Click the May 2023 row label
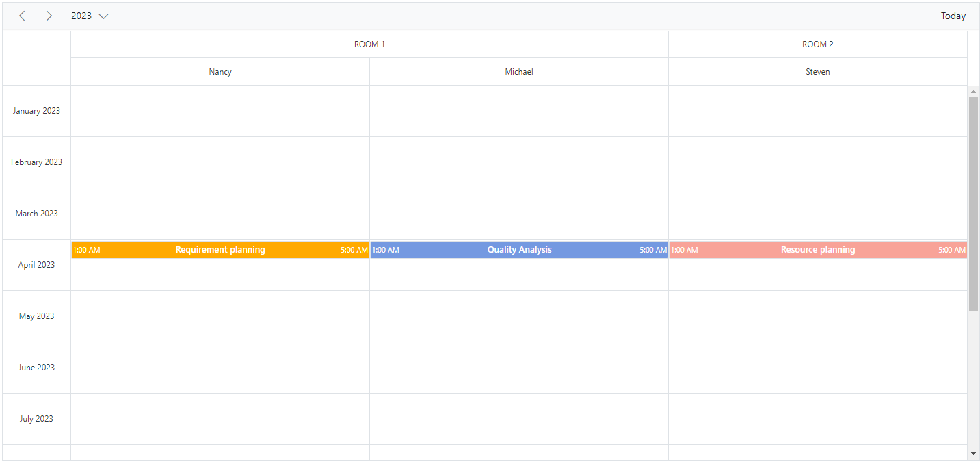The height and width of the screenshot is (462, 980). [x=36, y=316]
